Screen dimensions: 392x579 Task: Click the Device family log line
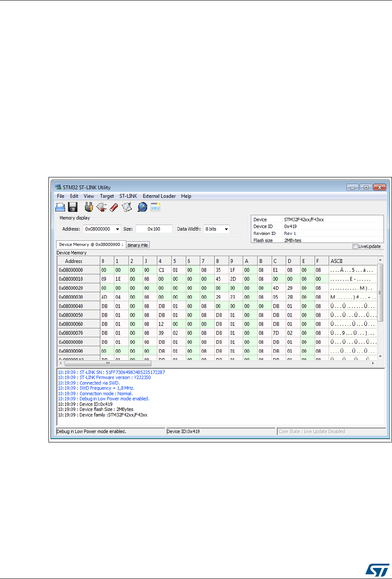[x=102, y=415]
